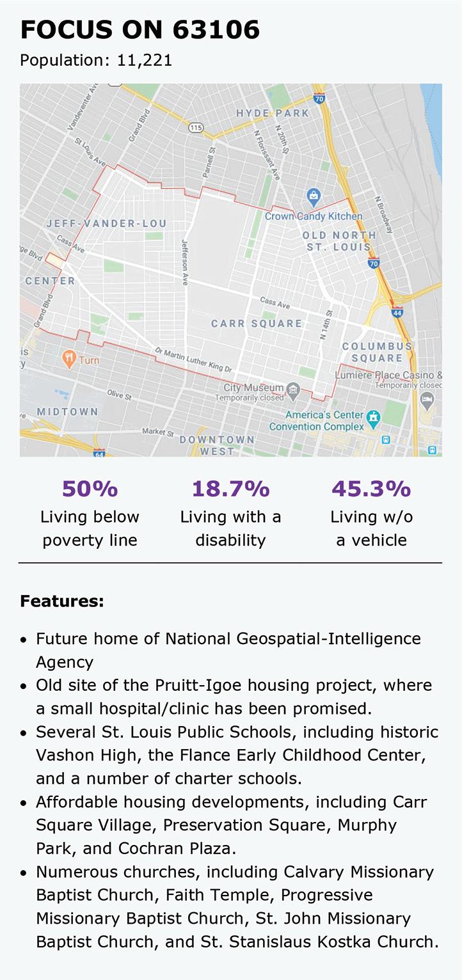Open the Crown Candy Kitchen text link
This screenshot has width=462, height=980.
[314, 216]
